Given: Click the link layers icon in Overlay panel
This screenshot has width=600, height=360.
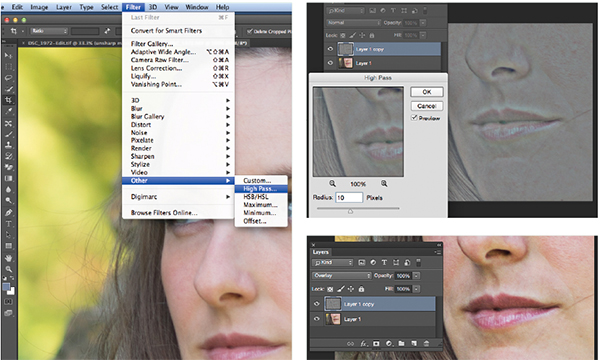Looking at the screenshot, I should 350,344.
